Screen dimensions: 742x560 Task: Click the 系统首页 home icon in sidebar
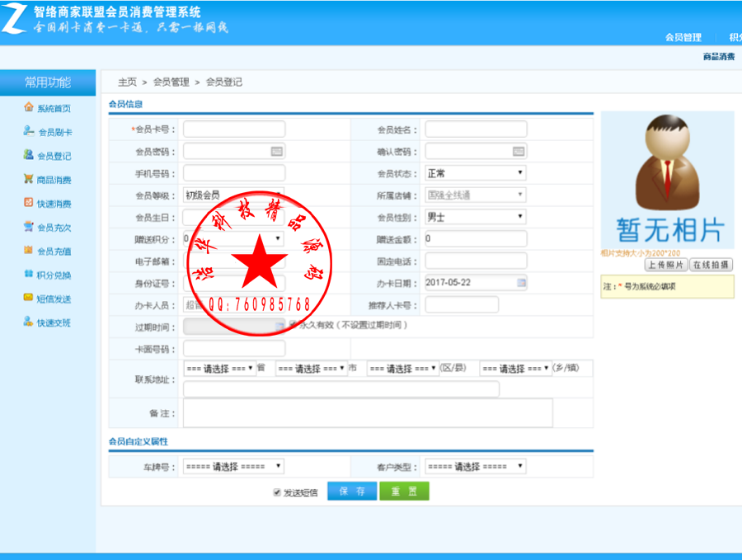tap(29, 107)
